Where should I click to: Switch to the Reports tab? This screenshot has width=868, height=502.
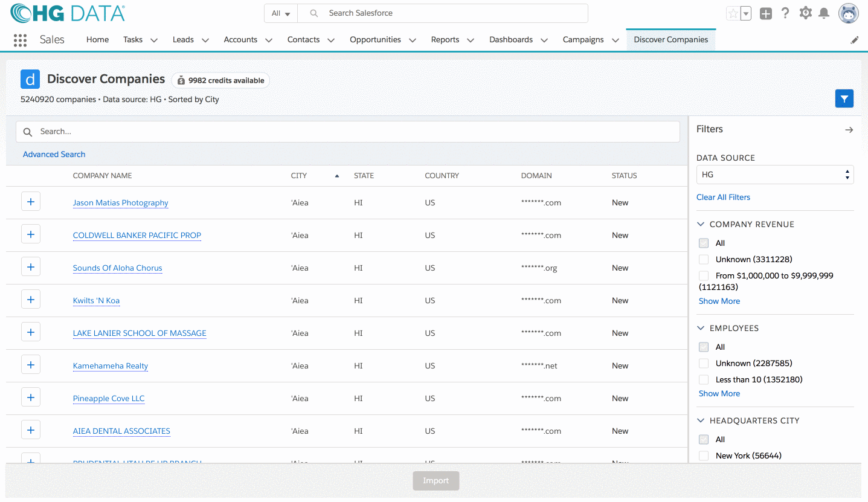445,40
